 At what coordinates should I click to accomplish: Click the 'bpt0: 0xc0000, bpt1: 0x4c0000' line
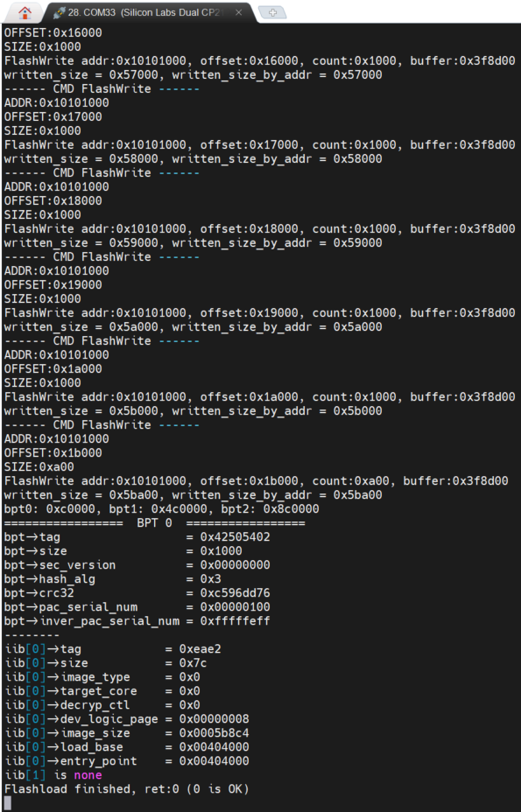pyautogui.click(x=161, y=508)
